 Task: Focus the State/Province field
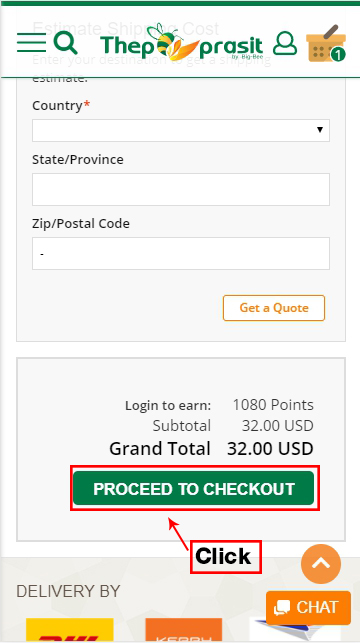click(181, 189)
